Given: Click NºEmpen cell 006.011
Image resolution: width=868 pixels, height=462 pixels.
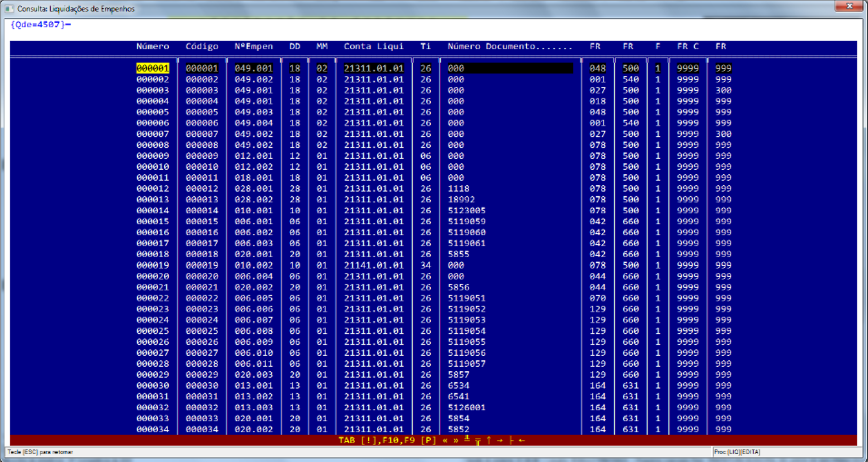Looking at the screenshot, I should (x=254, y=364).
